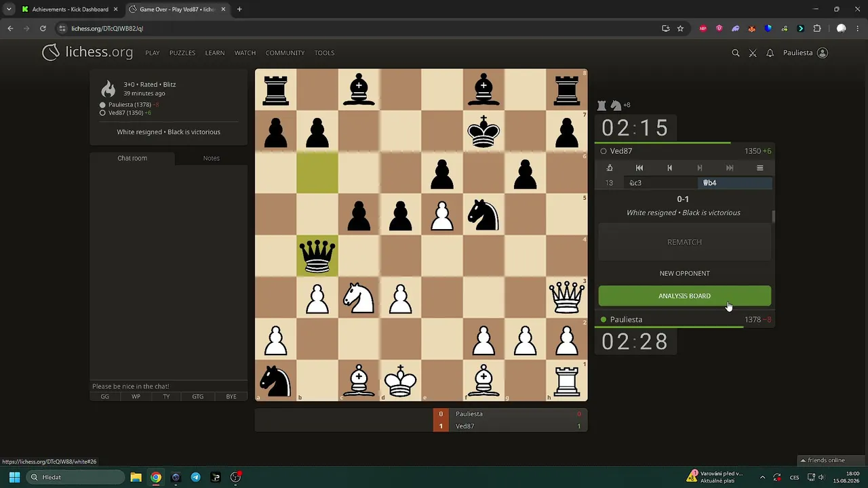Click the green link extension icon
This screenshot has width=868, height=488.
click(784, 28)
